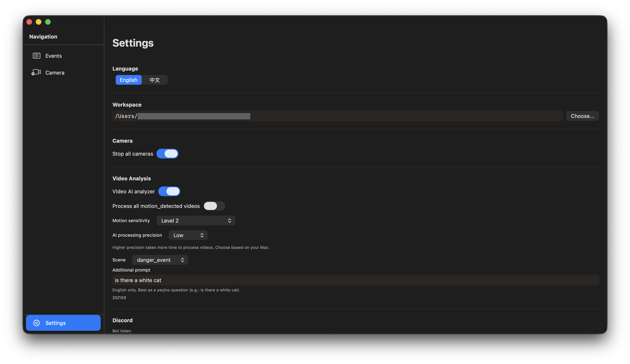Click the Additional prompt text field

pos(300,280)
